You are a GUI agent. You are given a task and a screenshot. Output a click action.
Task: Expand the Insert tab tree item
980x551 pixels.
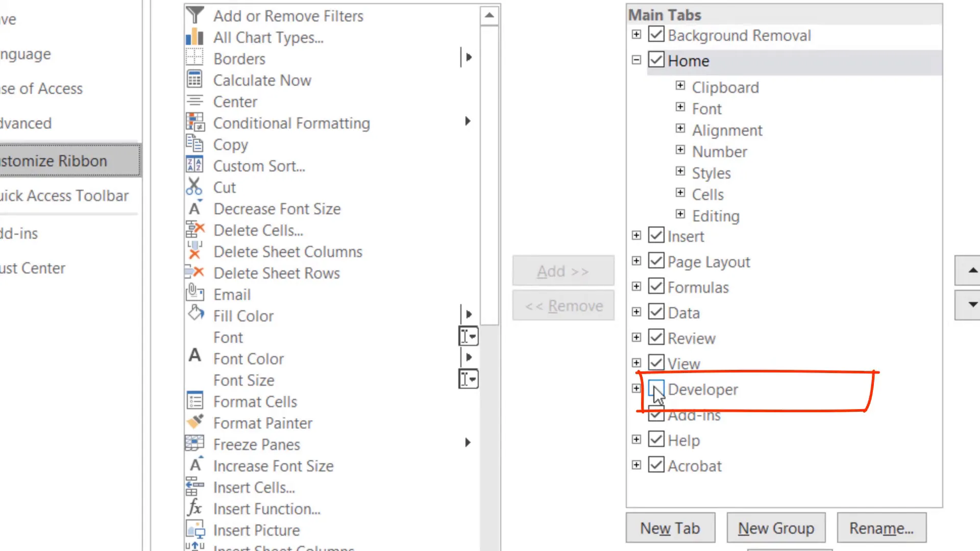click(636, 235)
